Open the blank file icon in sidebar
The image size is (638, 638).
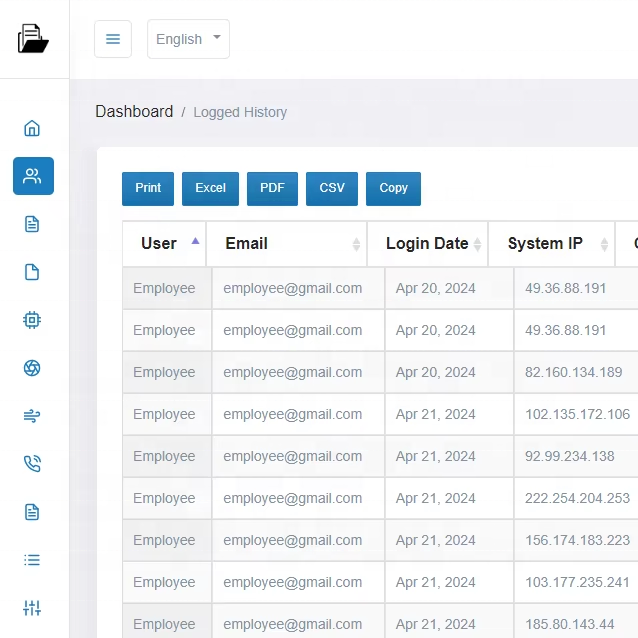(32, 272)
